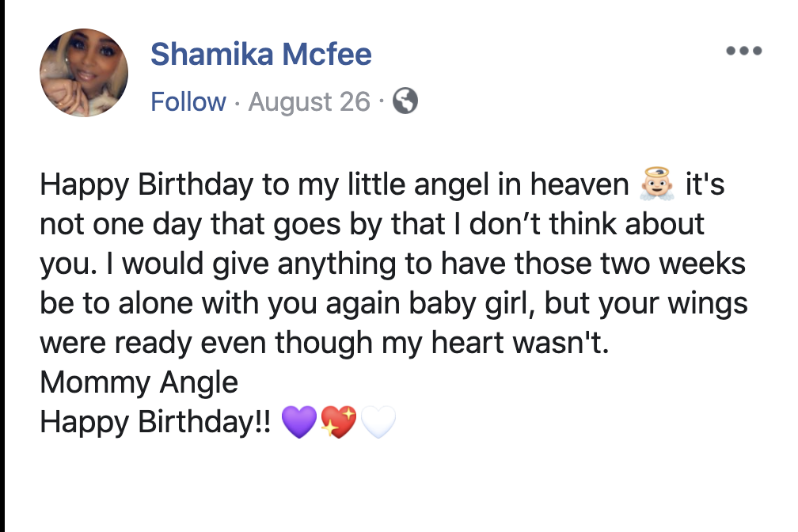This screenshot has width=798, height=532.
Task: Open Shamika Mcfee's profile picture
Action: pyautogui.click(x=84, y=73)
